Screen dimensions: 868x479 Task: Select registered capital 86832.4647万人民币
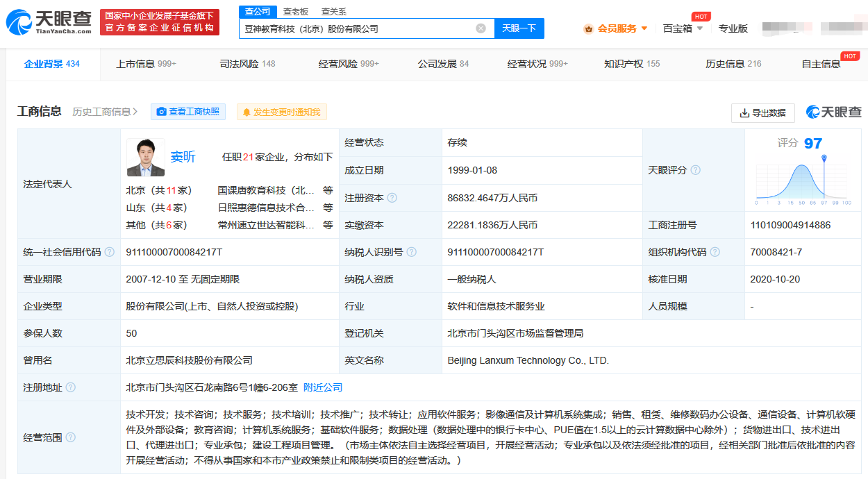pos(492,198)
